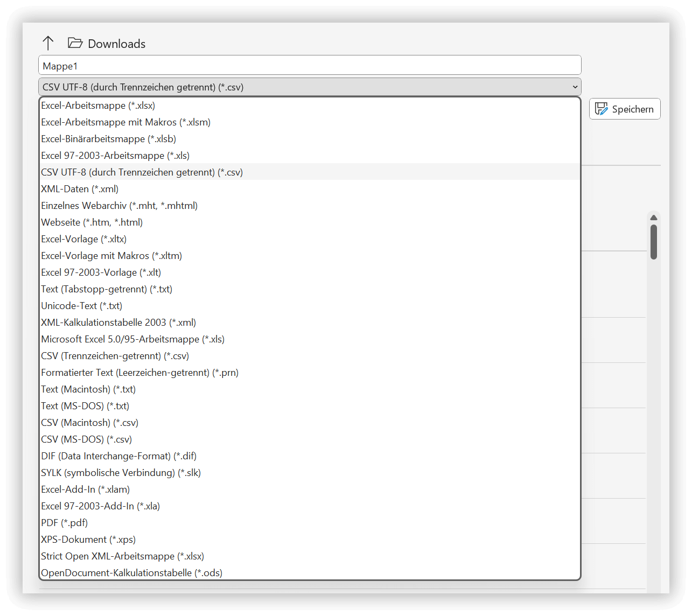Click the scrollbar up arrow on the right

click(x=653, y=218)
